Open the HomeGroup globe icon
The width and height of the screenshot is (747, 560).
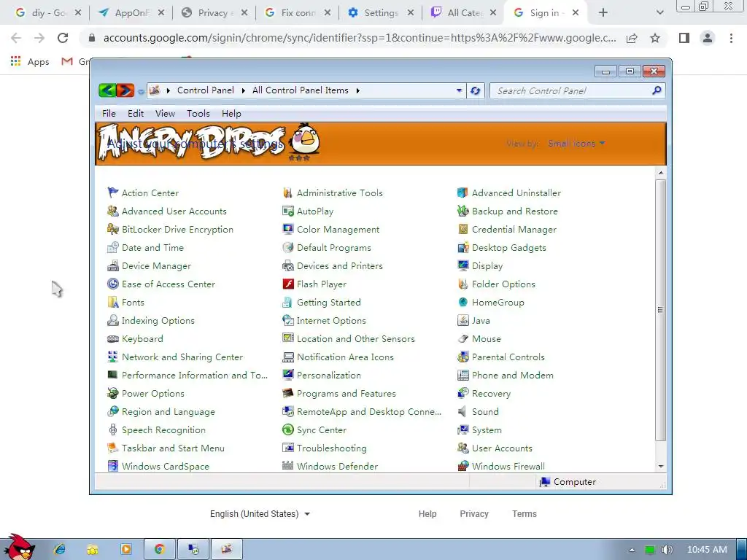point(462,302)
